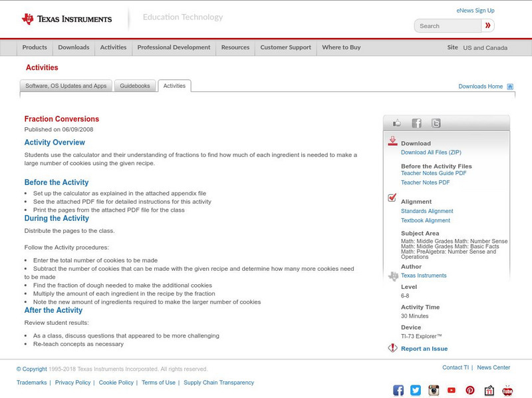
Task: Click the eNews Sign Up link
Action: coord(475,10)
